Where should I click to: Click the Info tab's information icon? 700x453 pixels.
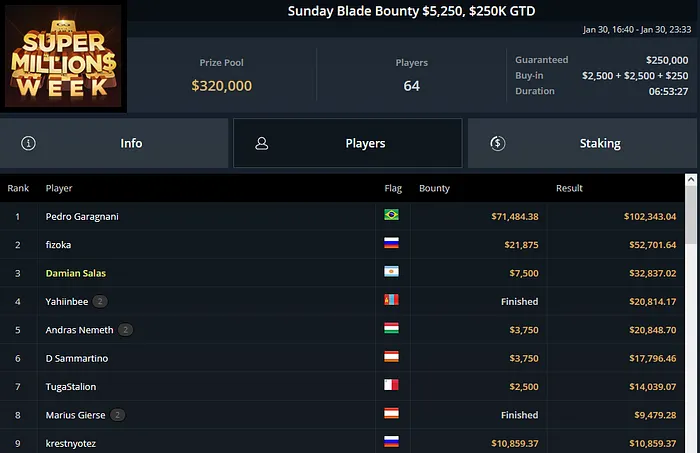(x=28, y=143)
